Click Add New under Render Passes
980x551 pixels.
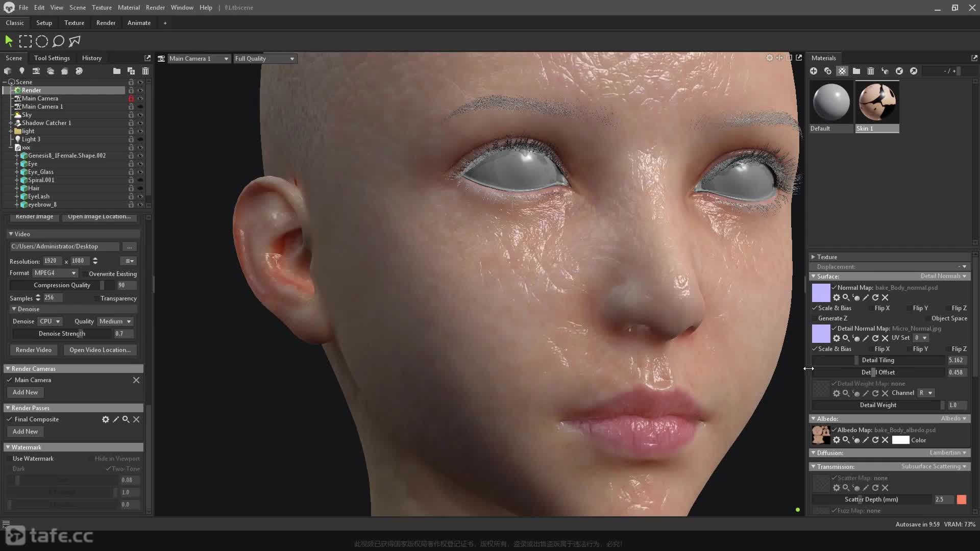25,432
